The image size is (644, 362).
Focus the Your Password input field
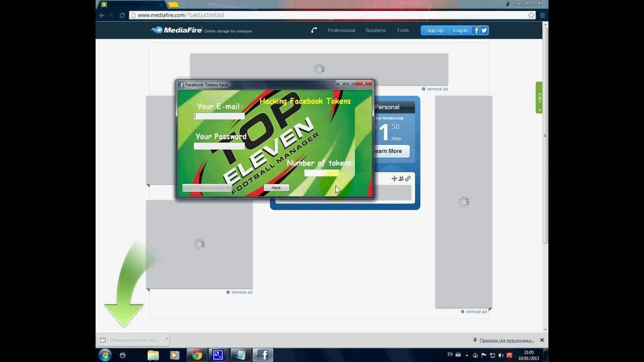(219, 146)
